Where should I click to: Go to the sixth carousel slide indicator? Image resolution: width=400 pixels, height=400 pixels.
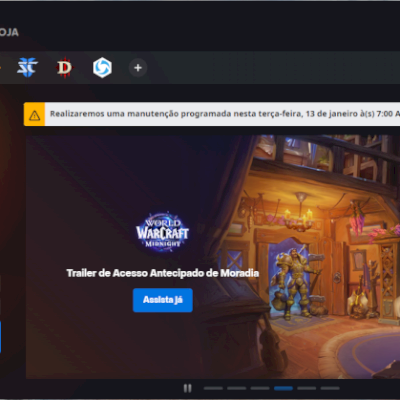330,388
